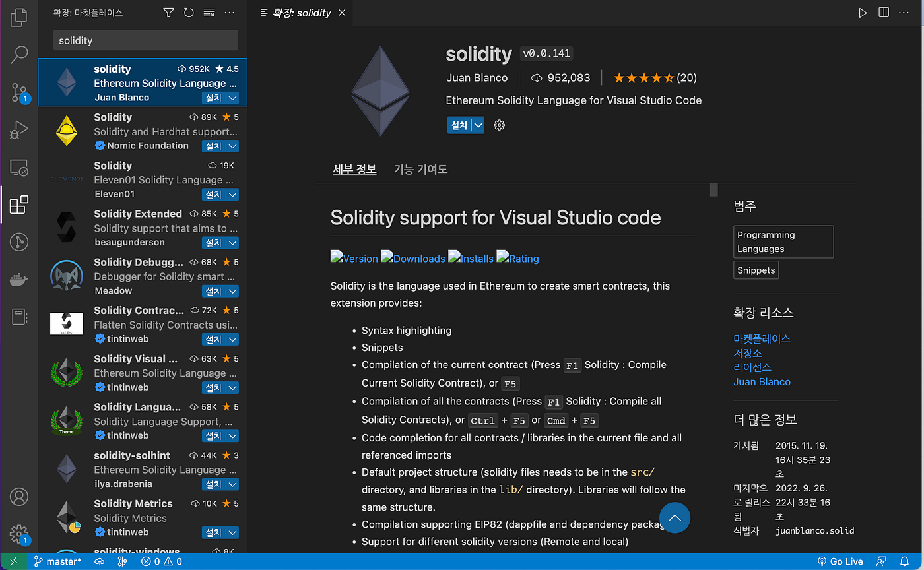
Task: Open the Installs badge link
Action: pos(471,258)
